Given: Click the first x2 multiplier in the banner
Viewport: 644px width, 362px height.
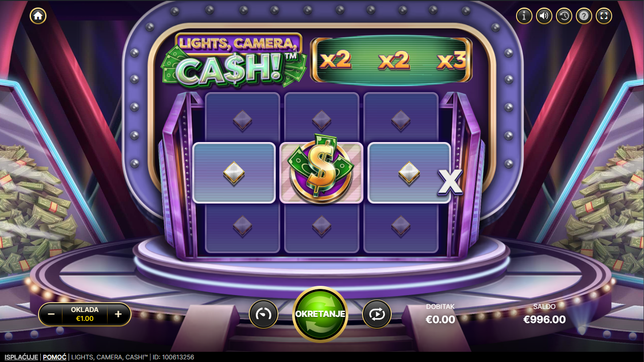Looking at the screenshot, I should pos(336,60).
